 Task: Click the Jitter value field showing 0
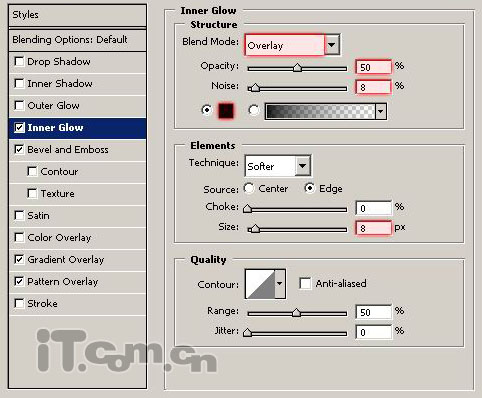(373, 332)
